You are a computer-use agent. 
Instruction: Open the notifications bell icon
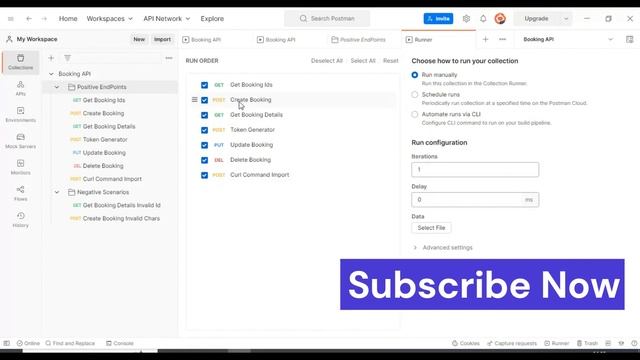[483, 19]
